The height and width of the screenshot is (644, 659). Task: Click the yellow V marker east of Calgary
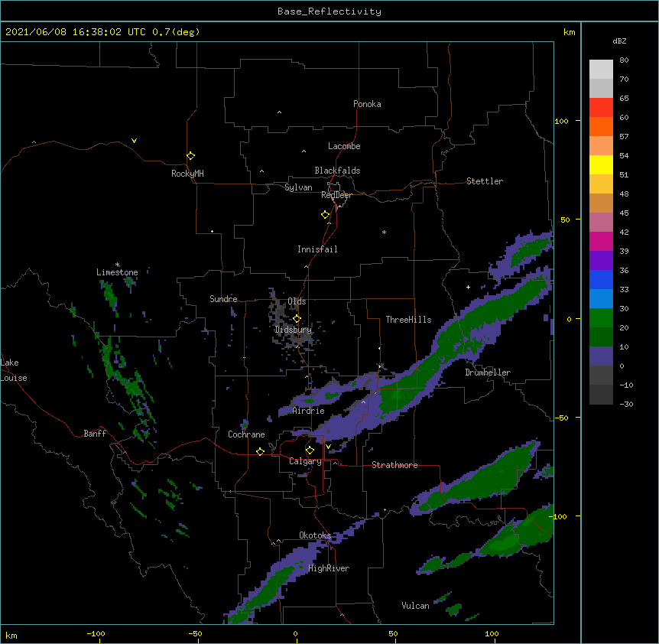click(328, 447)
